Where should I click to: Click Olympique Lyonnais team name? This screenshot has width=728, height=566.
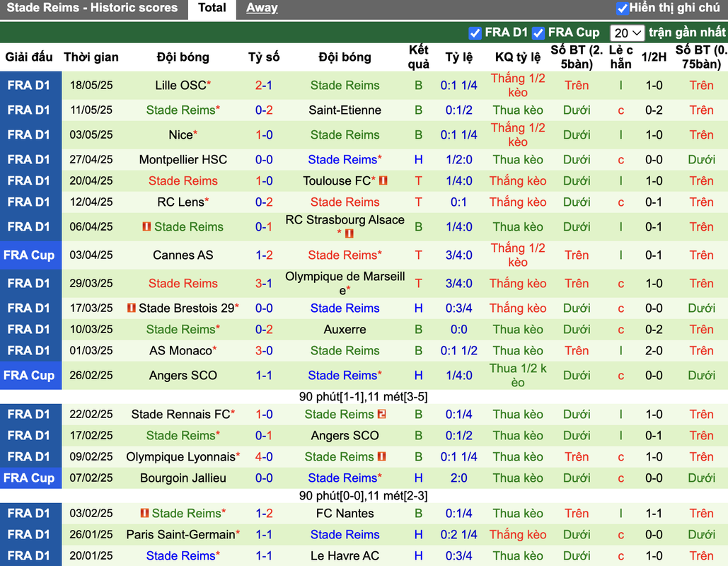(x=180, y=457)
